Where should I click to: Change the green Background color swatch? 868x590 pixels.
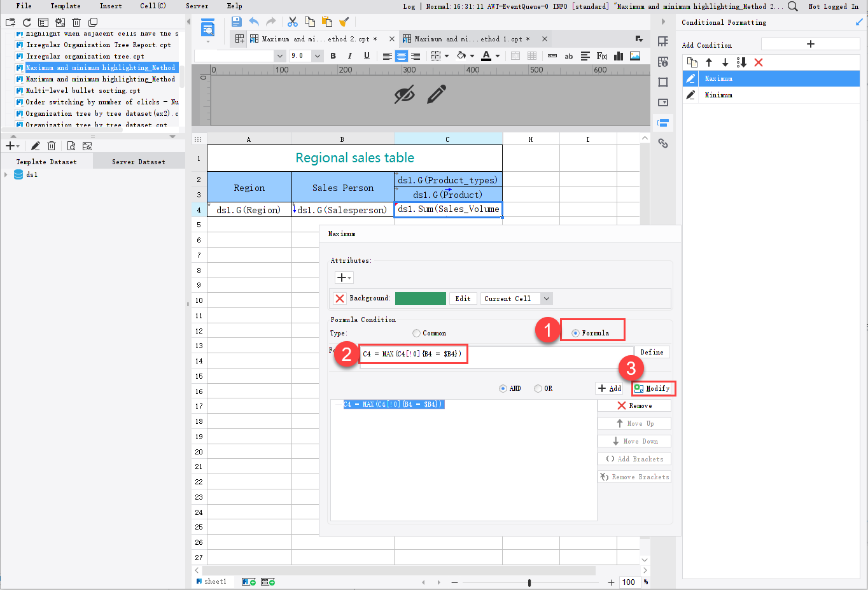tap(421, 298)
